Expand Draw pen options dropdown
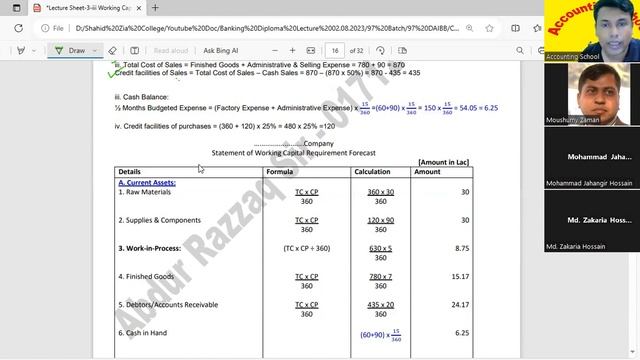 tap(95, 51)
